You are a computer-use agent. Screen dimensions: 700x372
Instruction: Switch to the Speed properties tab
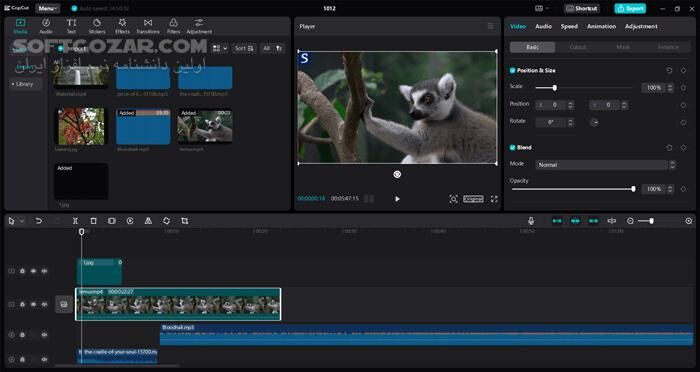(569, 26)
